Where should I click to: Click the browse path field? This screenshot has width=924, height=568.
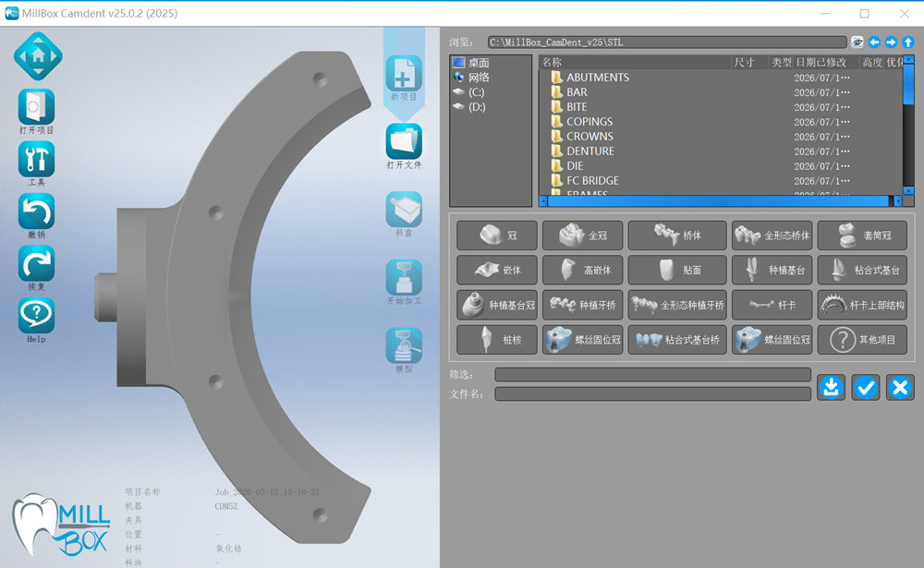667,42
